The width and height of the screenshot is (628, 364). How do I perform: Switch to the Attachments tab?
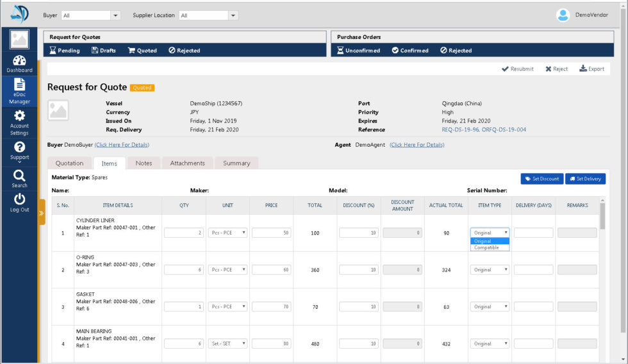(x=187, y=163)
